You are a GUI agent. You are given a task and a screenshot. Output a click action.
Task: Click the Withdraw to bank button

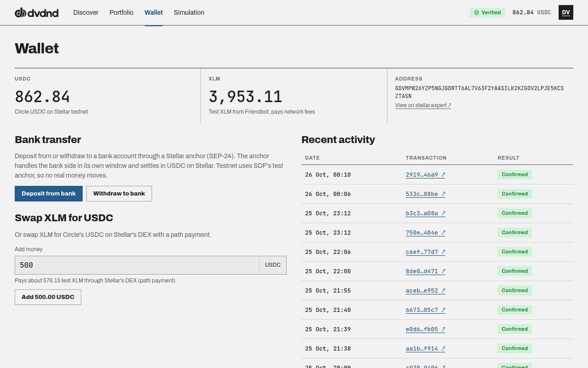(x=119, y=194)
